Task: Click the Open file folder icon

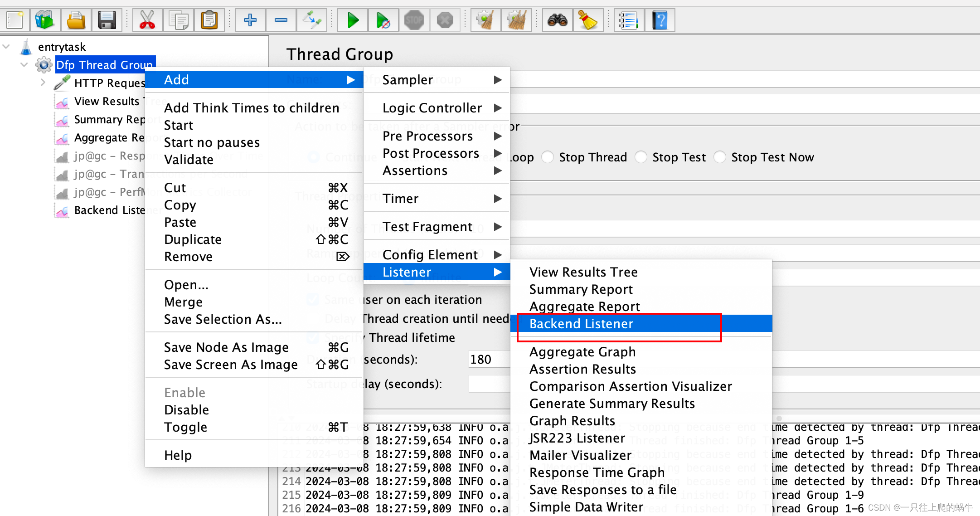Action: pos(76,20)
